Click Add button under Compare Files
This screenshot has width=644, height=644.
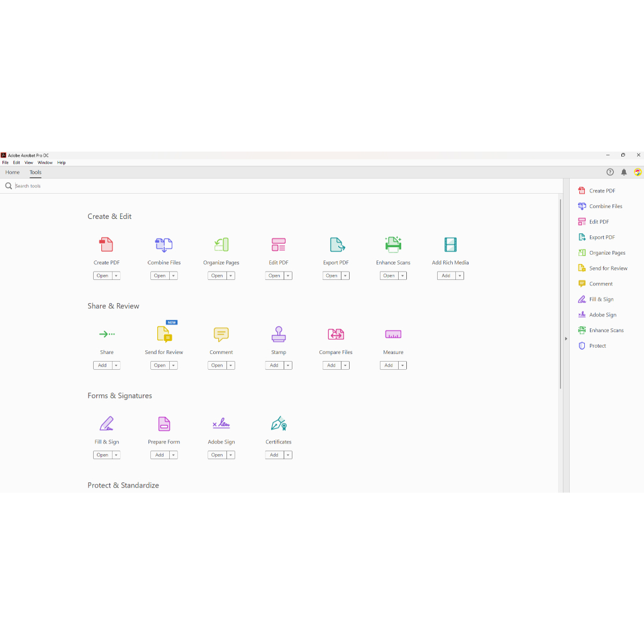pos(332,365)
